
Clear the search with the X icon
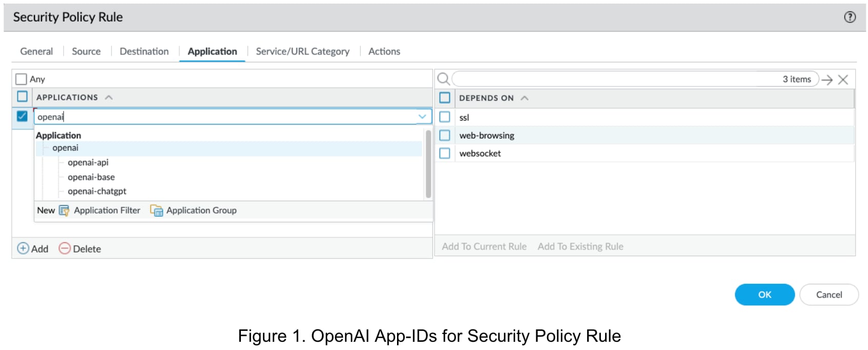tap(843, 80)
